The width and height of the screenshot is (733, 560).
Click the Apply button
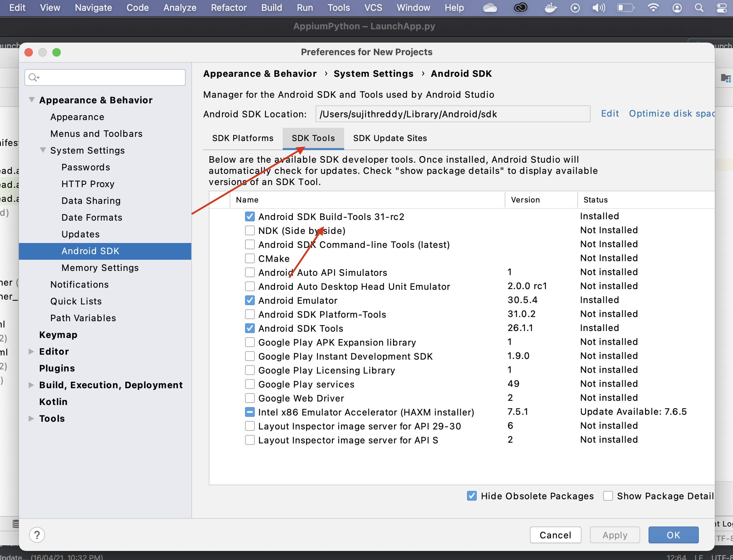[615, 535]
